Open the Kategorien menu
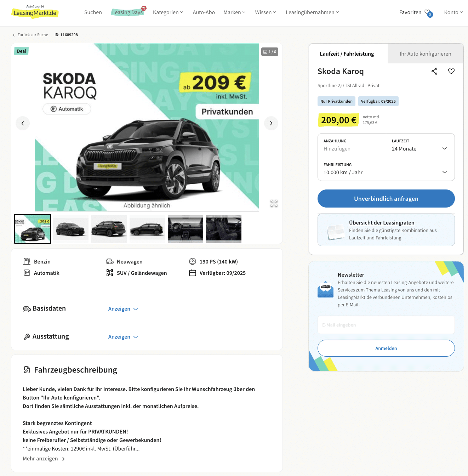This screenshot has width=468, height=476. pyautogui.click(x=168, y=12)
